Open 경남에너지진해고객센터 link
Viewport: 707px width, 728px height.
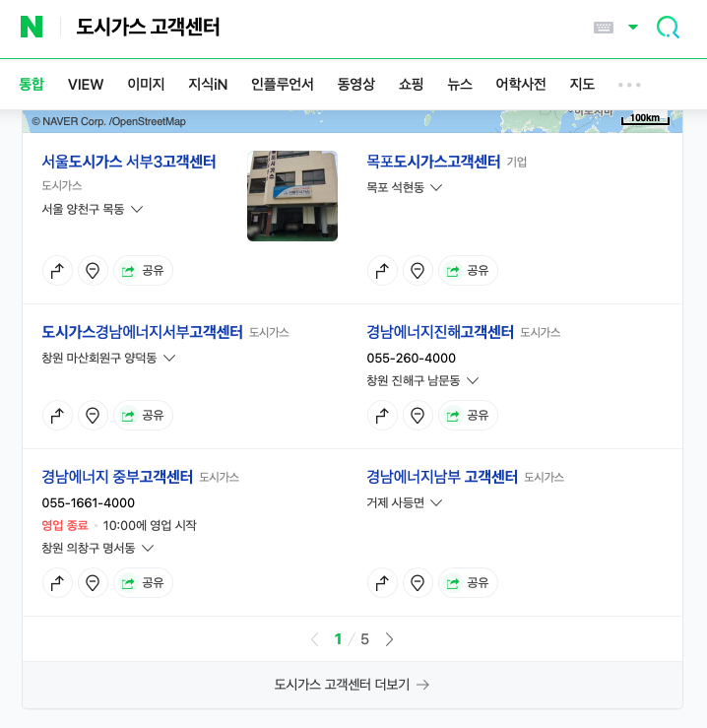pyautogui.click(x=440, y=332)
